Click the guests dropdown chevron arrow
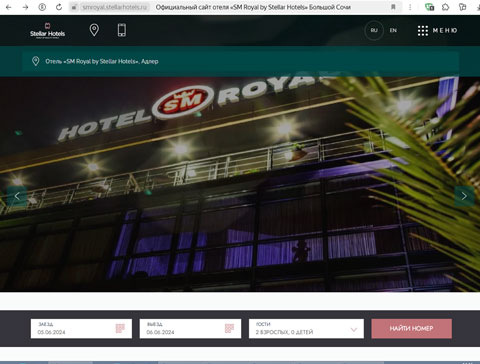The image size is (480, 364). [354, 330]
